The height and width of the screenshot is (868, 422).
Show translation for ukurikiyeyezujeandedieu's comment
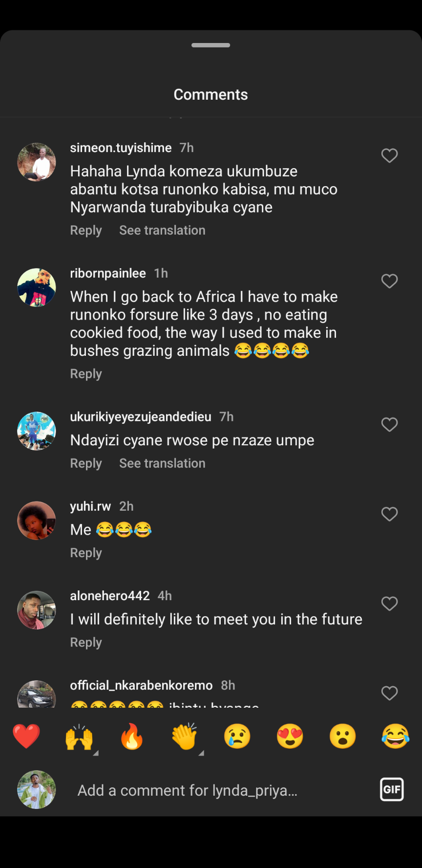point(162,463)
